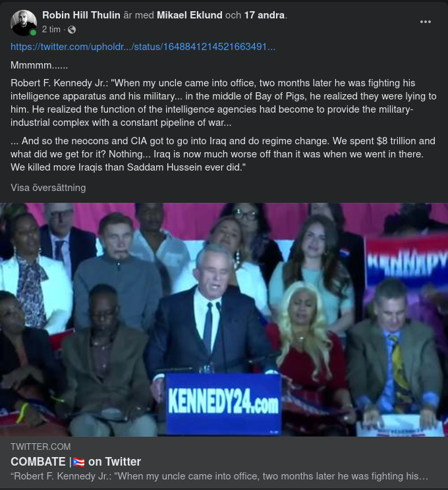
Task: Click the Iraq regime change paragraph
Action: click(x=223, y=154)
